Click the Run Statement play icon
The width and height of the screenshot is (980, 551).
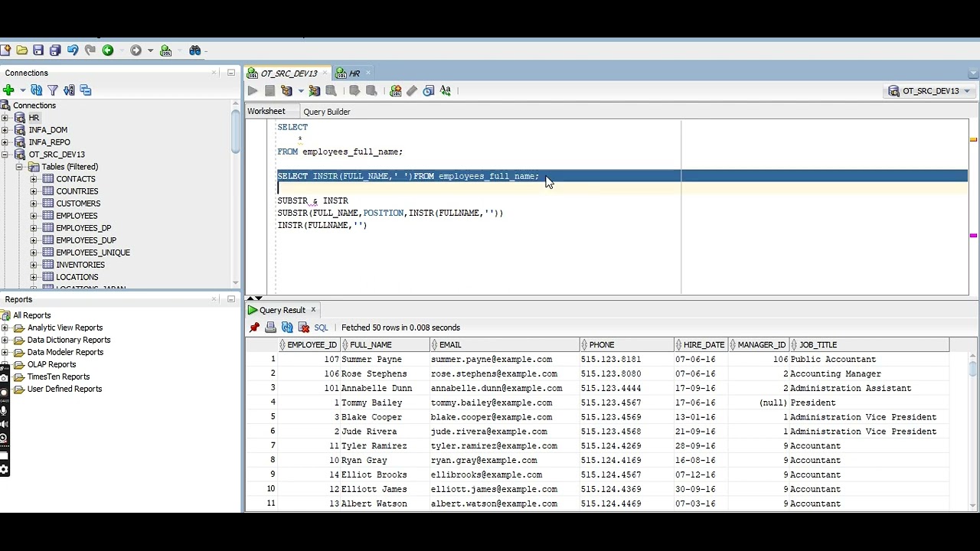[x=253, y=90]
